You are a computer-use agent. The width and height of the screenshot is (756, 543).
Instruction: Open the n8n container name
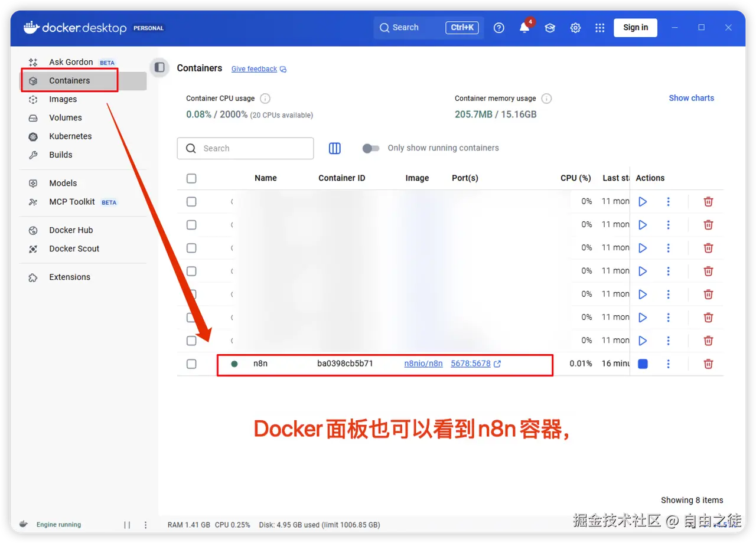point(260,364)
